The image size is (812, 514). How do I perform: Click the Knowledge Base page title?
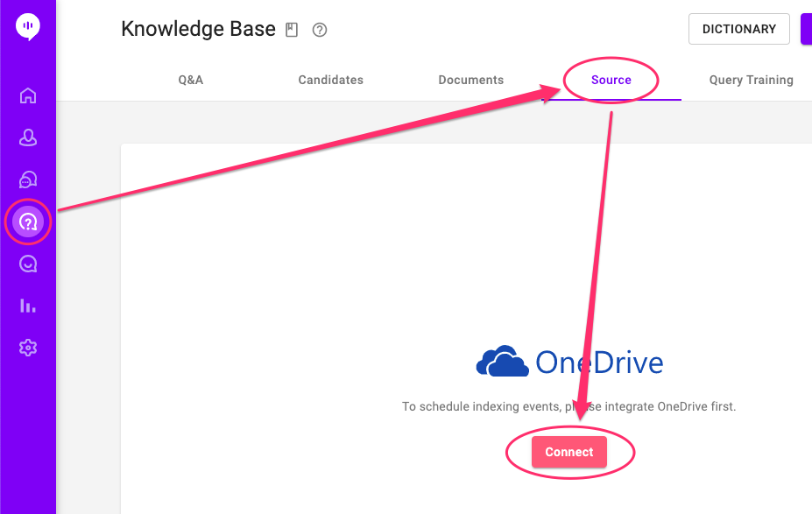[x=198, y=29]
